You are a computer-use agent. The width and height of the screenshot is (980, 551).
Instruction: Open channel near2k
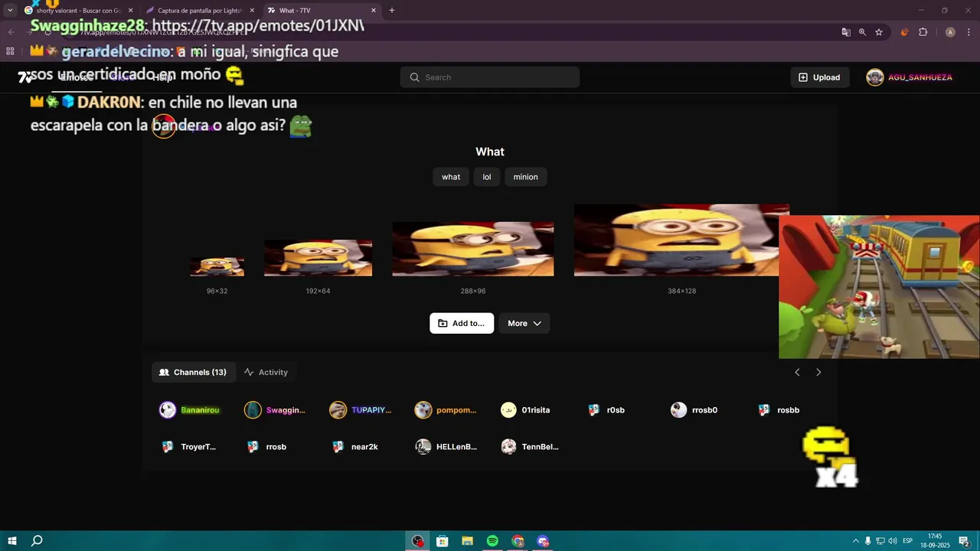point(355,447)
